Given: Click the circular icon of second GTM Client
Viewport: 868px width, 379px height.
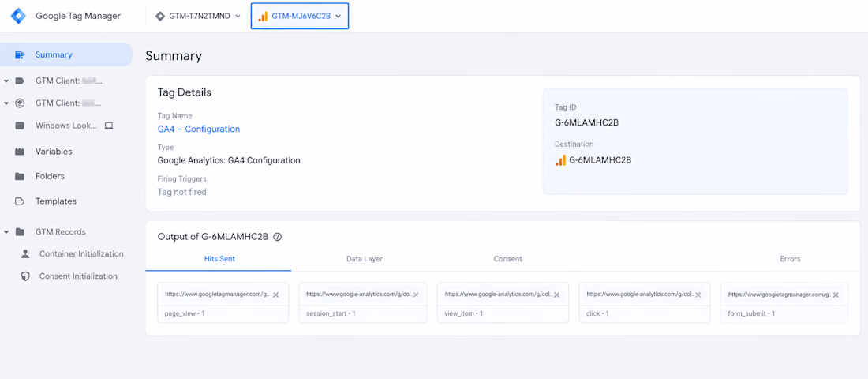Looking at the screenshot, I should [x=20, y=103].
